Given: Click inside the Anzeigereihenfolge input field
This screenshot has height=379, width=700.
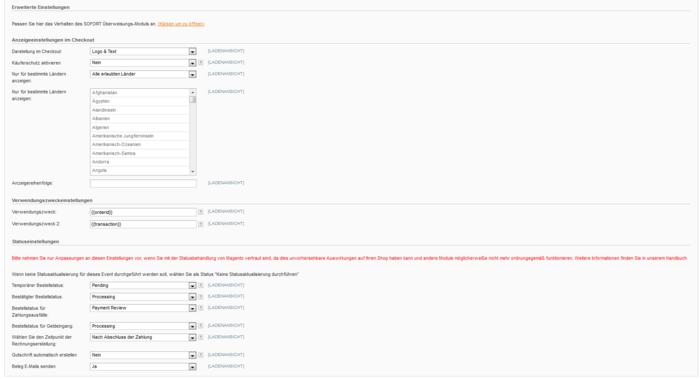Looking at the screenshot, I should 143,183.
